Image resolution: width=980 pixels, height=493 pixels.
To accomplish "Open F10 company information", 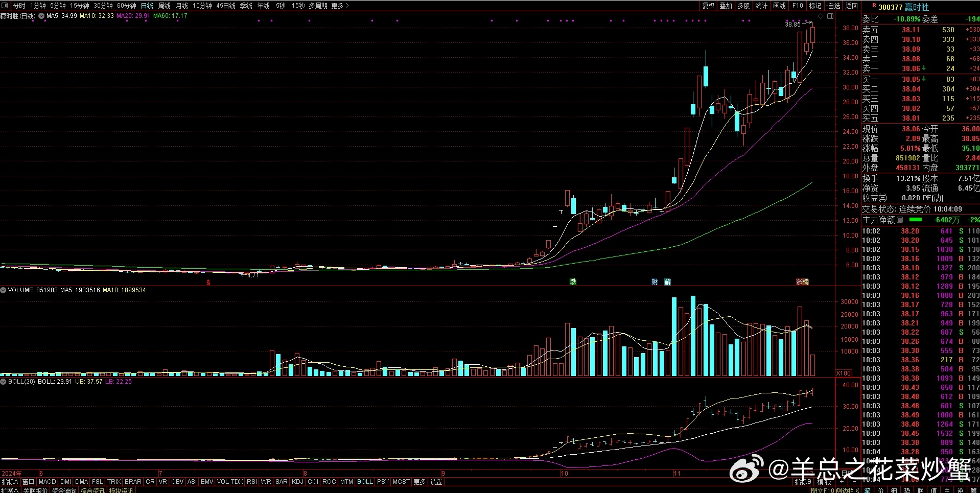I will (x=798, y=6).
